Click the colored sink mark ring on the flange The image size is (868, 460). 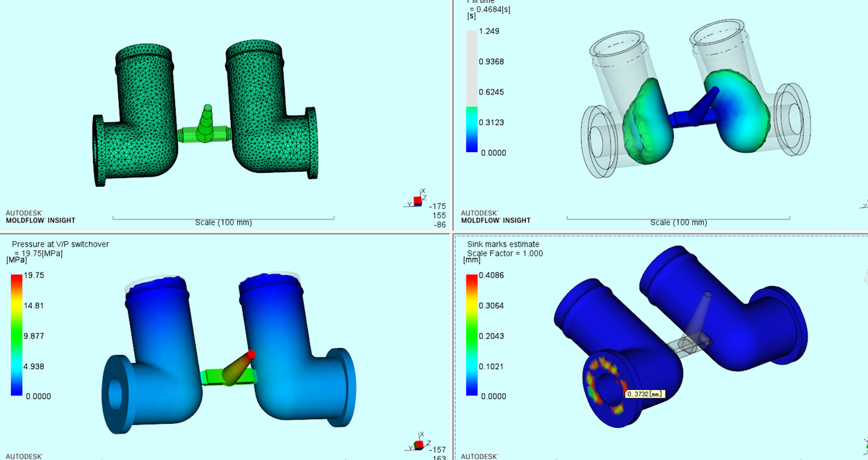[605, 384]
